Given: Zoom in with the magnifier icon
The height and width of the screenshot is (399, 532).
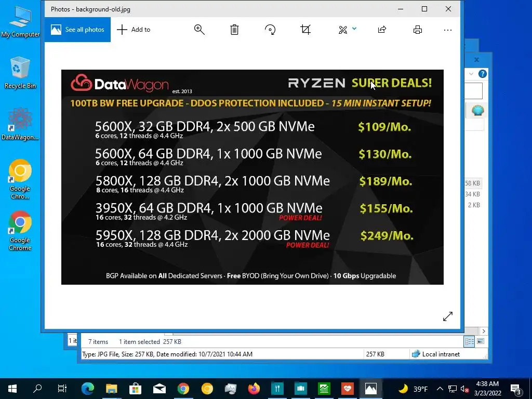Looking at the screenshot, I should tap(199, 30).
